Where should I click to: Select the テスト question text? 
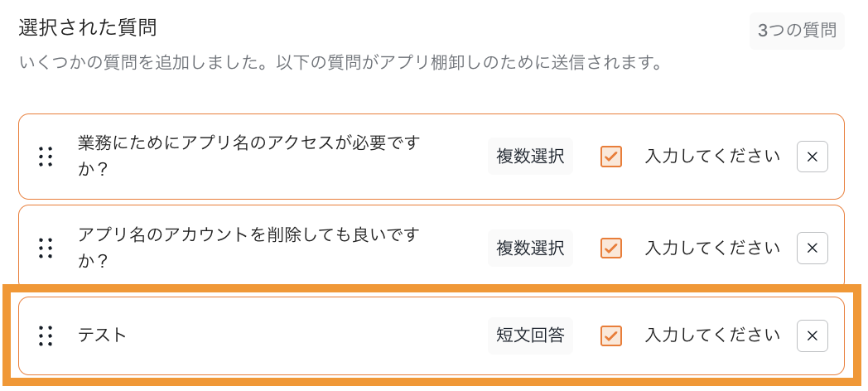pos(103,335)
